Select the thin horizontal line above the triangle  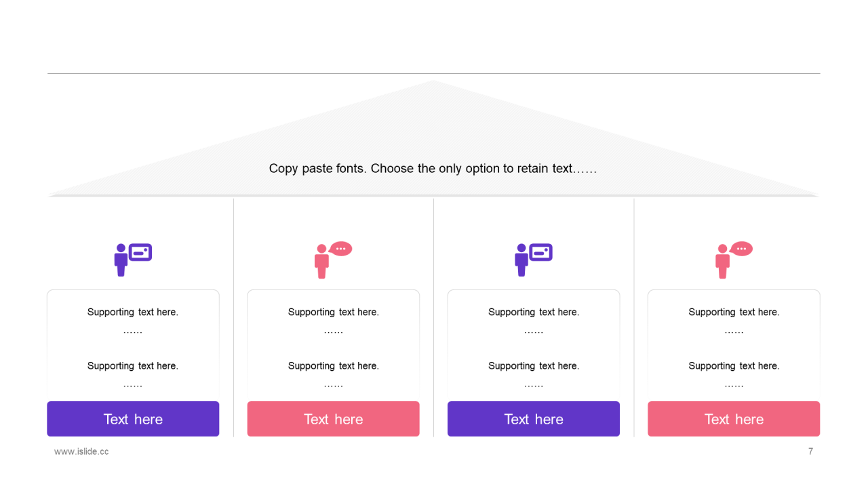coord(433,73)
